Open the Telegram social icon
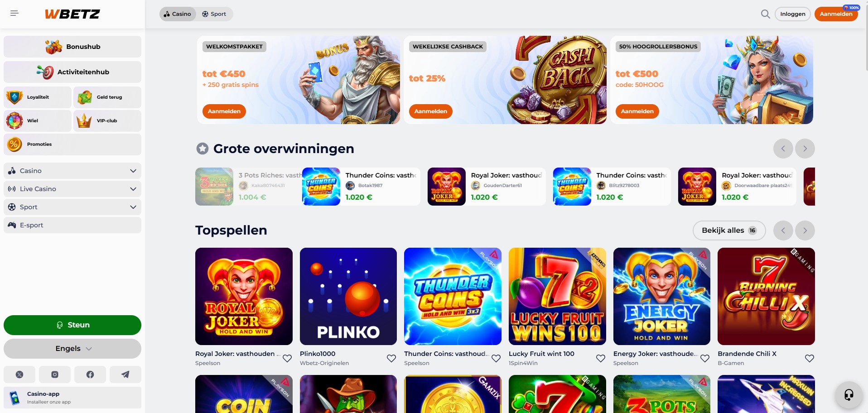The height and width of the screenshot is (413, 868). tap(125, 375)
